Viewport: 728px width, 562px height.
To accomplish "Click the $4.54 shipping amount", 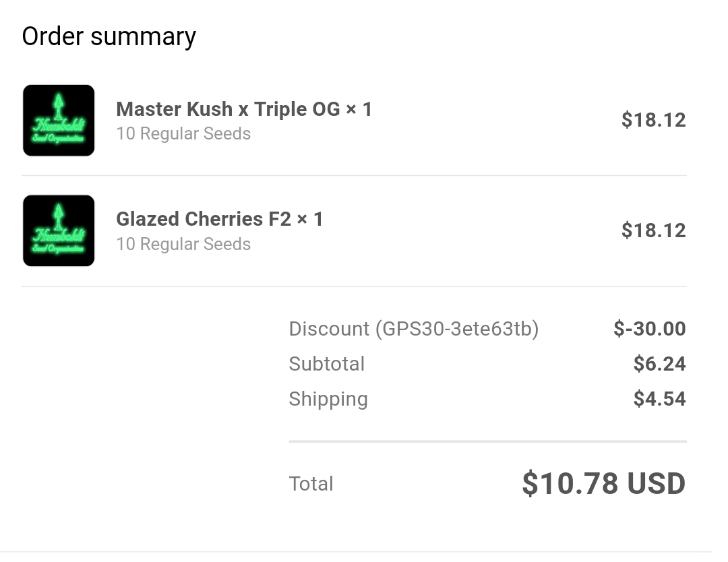I will click(x=659, y=399).
